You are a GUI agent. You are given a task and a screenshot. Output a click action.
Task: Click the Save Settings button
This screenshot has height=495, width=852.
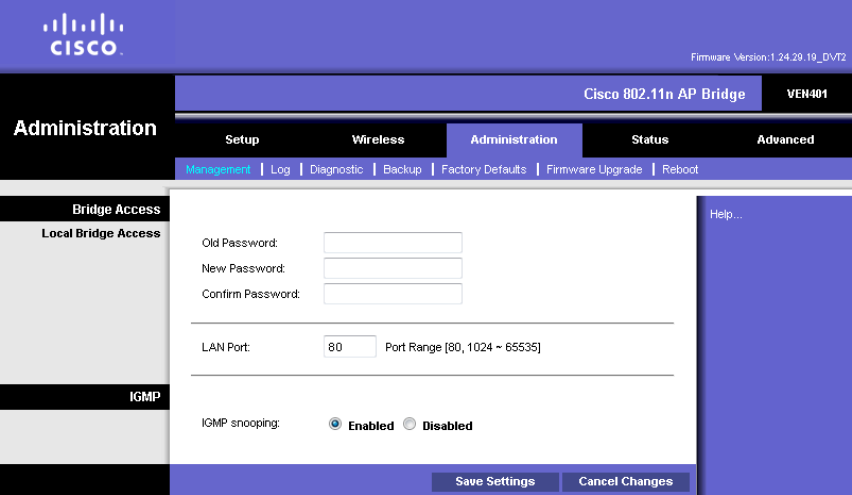495,481
